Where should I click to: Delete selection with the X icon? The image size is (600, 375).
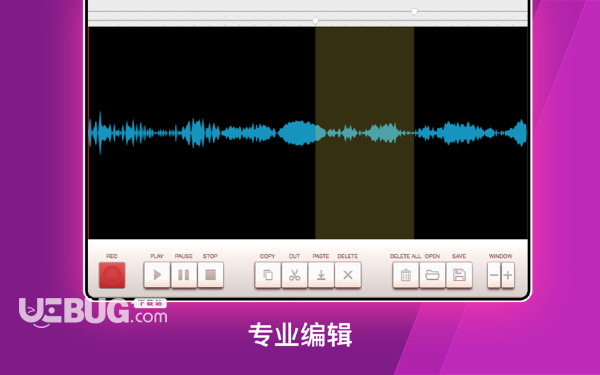coord(348,275)
